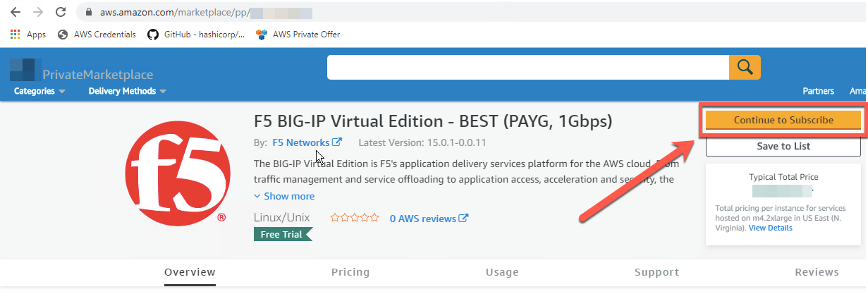This screenshot has height=294, width=868.
Task: Click the Linux/Unix operating system label
Action: [281, 218]
